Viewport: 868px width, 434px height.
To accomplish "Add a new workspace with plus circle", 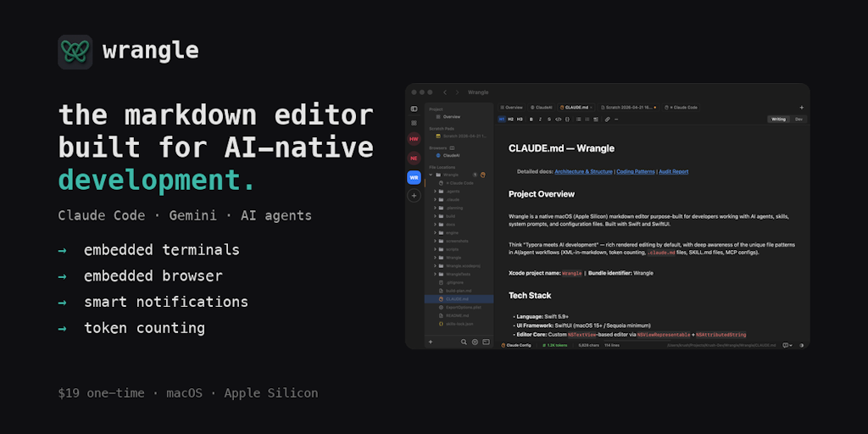I will [x=414, y=196].
